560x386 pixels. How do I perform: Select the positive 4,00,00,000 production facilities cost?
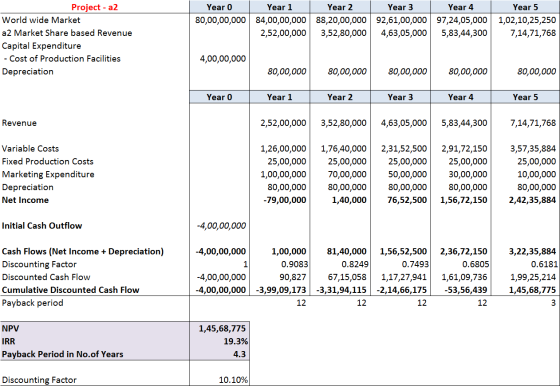coord(222,59)
